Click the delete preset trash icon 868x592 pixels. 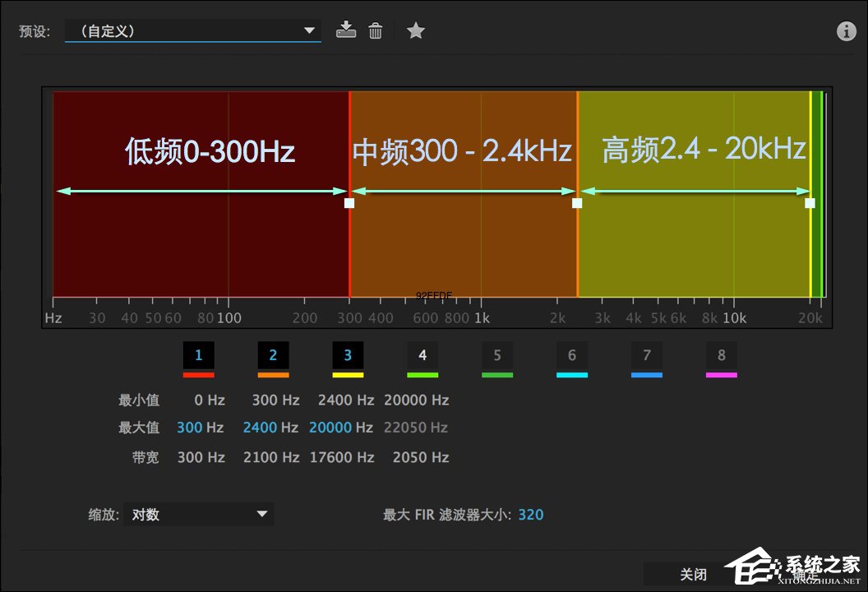click(x=376, y=31)
